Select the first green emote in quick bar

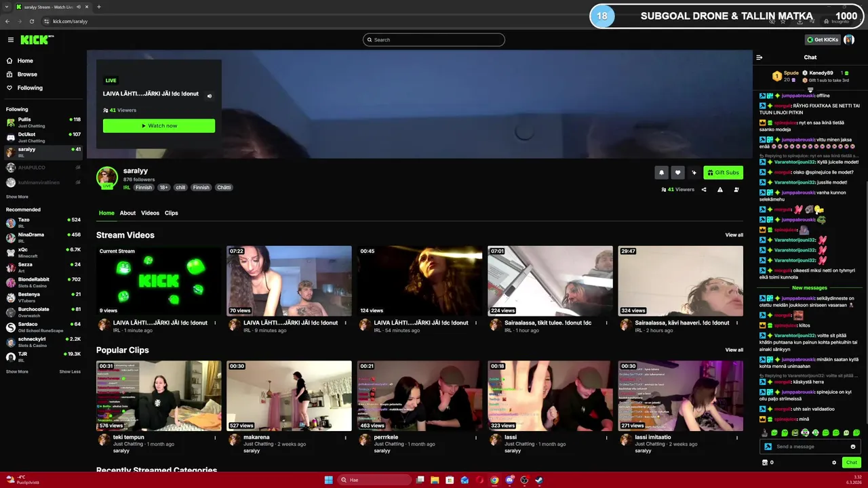pos(774,433)
